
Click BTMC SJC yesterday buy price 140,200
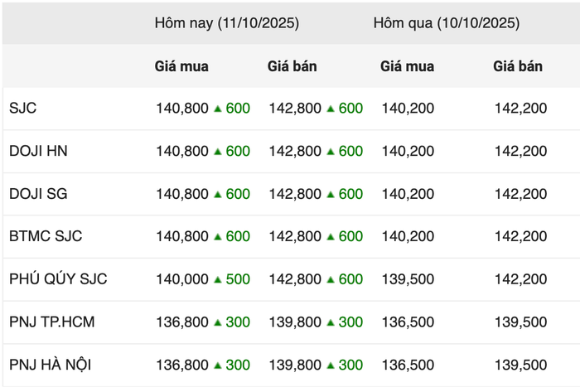(407, 236)
